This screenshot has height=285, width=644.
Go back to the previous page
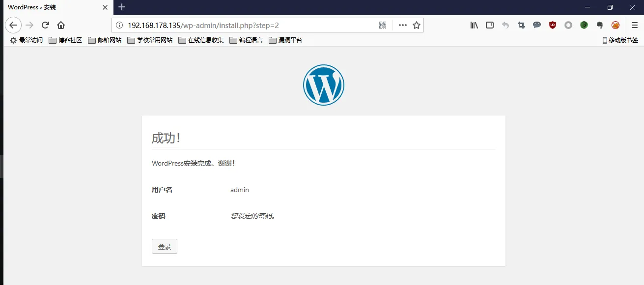click(x=13, y=25)
